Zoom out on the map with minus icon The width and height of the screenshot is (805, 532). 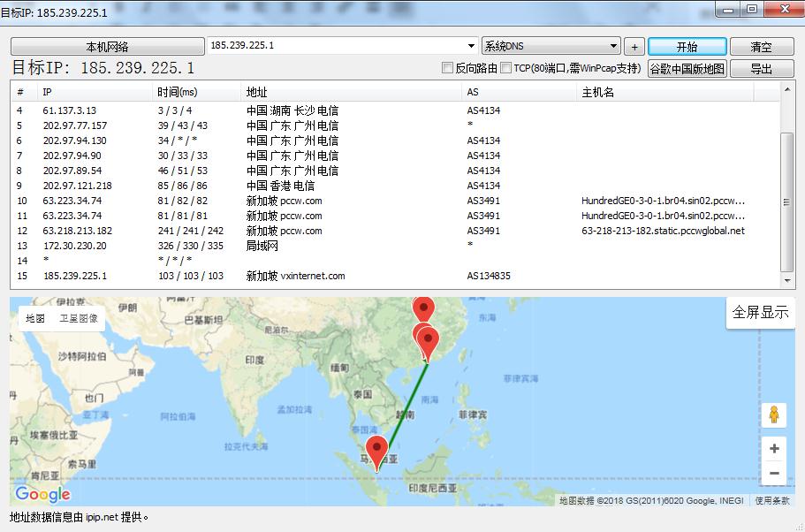pos(773,475)
